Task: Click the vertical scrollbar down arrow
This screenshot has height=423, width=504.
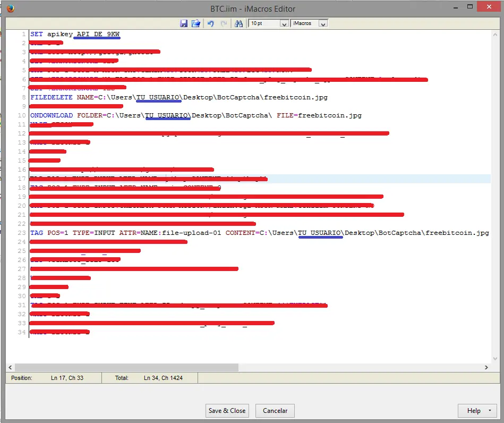Action: pyautogui.click(x=495, y=358)
